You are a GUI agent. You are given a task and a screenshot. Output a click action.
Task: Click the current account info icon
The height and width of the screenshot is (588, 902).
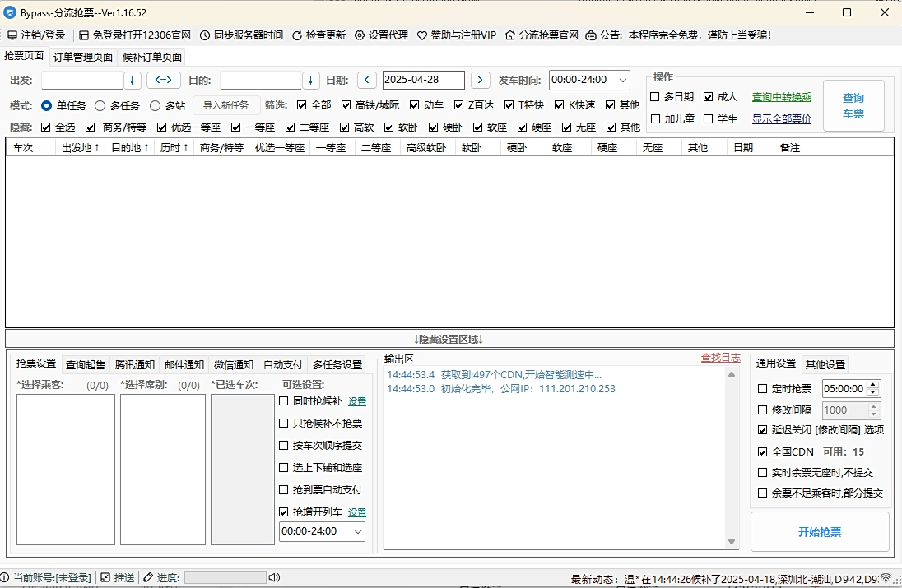point(5,577)
